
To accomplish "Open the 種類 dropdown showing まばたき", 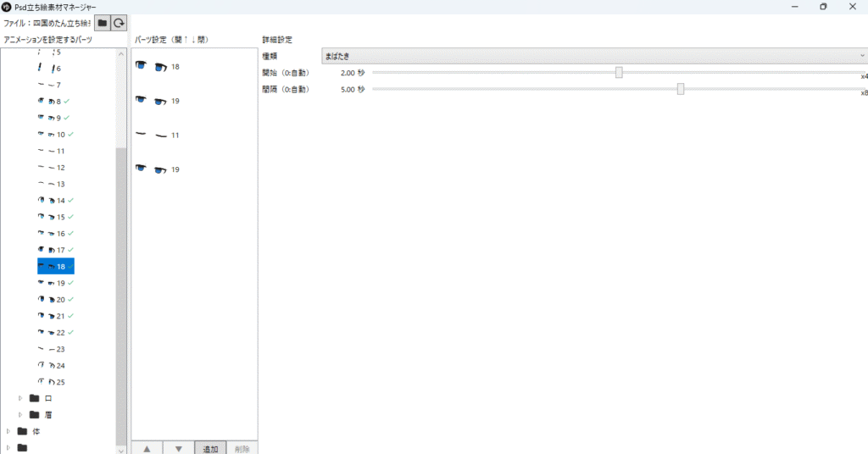I will tap(593, 56).
